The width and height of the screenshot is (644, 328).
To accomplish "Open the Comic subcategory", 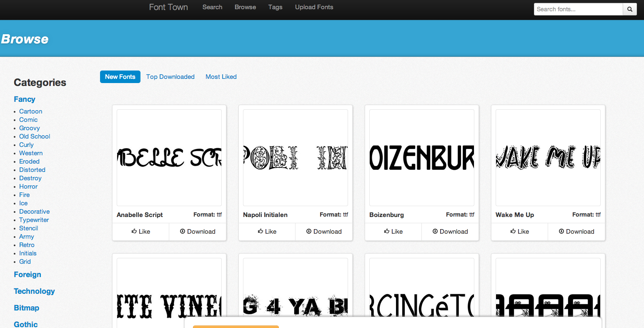I will pos(28,120).
